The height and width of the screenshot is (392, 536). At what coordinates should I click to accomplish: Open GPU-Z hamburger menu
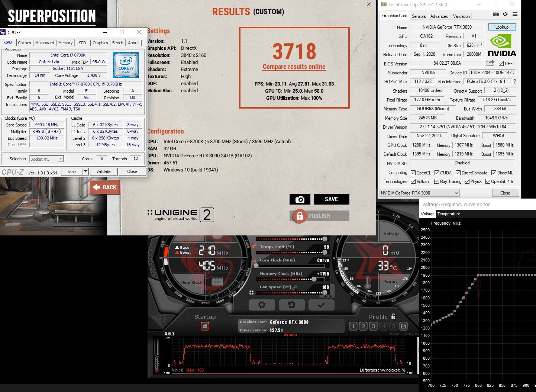515,14
